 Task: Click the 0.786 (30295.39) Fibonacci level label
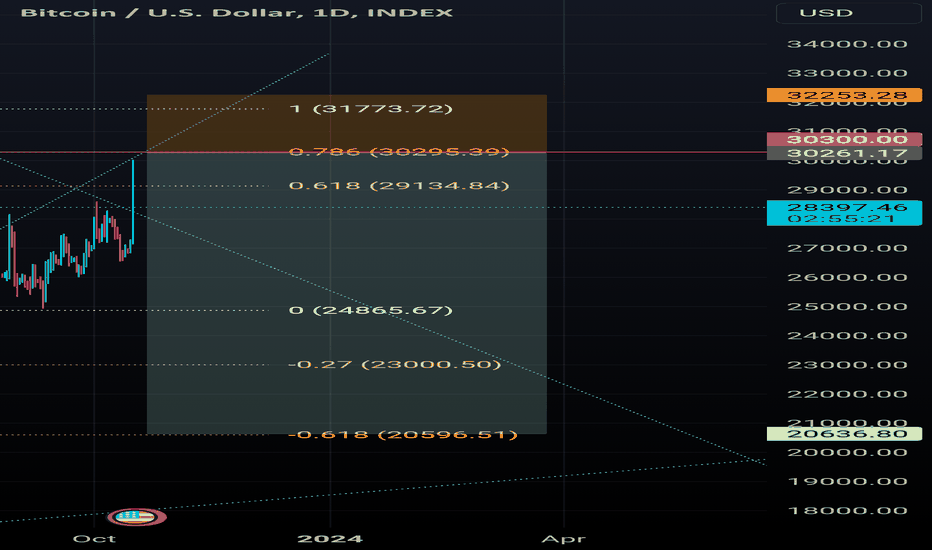[x=399, y=152]
